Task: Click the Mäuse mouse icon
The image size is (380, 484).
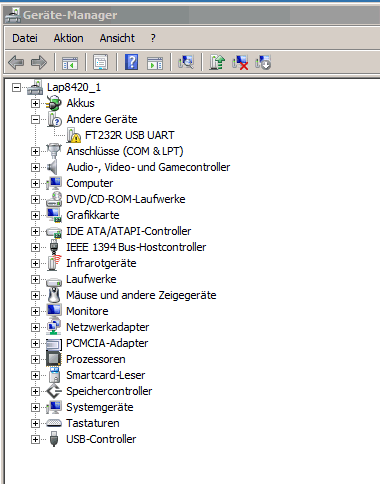Action: point(54,295)
